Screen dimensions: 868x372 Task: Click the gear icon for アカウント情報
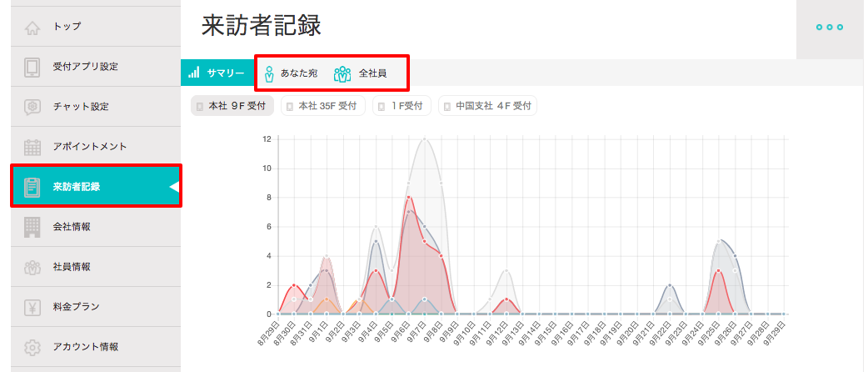point(32,347)
